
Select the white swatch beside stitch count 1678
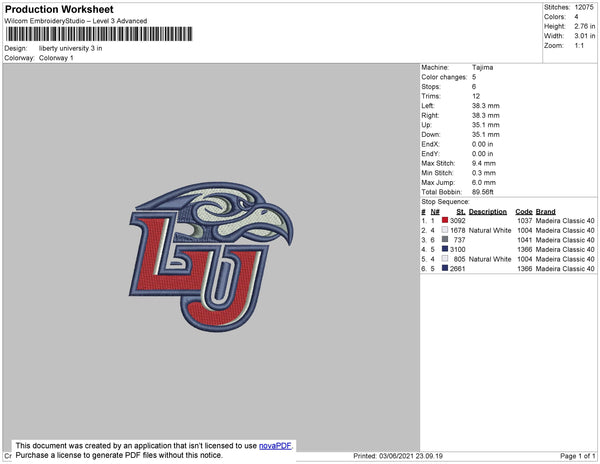tap(445, 230)
